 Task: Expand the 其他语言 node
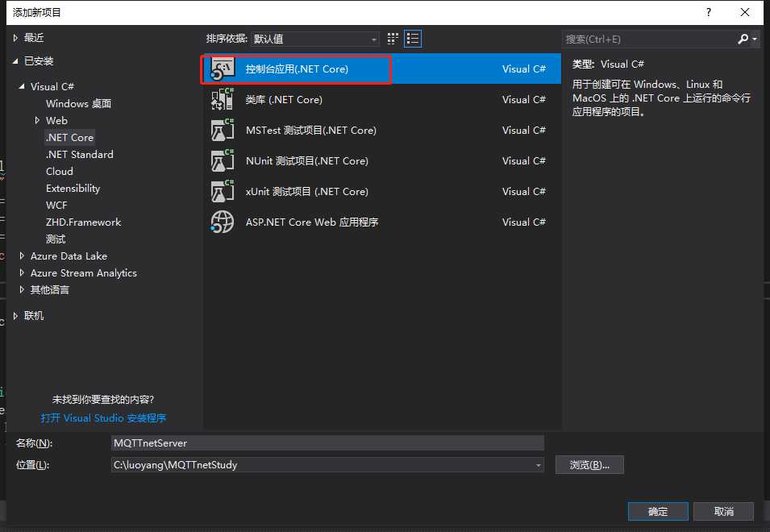[22, 289]
